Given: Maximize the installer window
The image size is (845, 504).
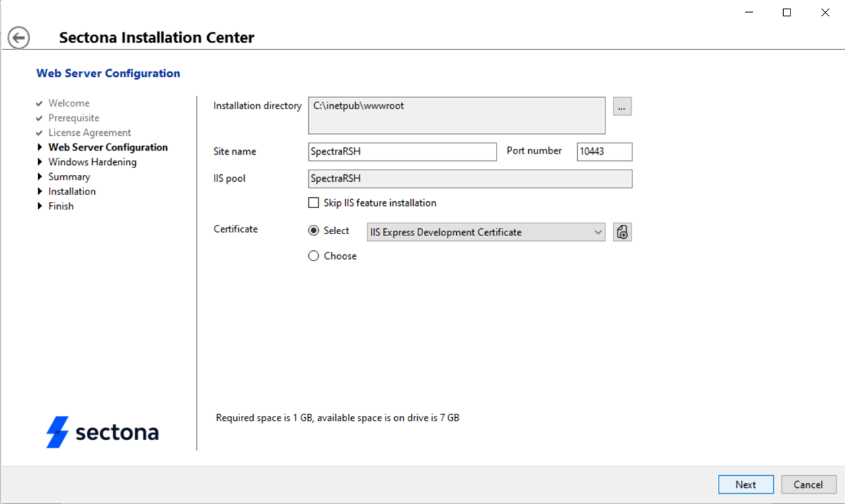Looking at the screenshot, I should point(786,13).
